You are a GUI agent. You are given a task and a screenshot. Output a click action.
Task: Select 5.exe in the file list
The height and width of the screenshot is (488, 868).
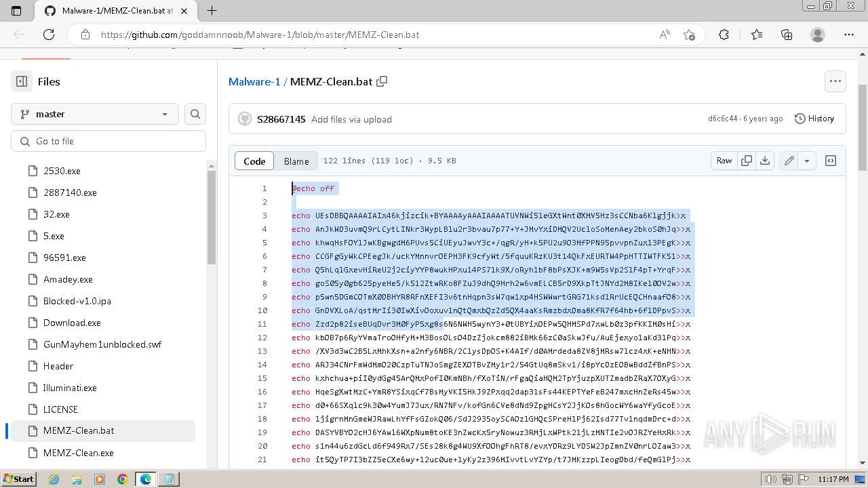tap(54, 236)
